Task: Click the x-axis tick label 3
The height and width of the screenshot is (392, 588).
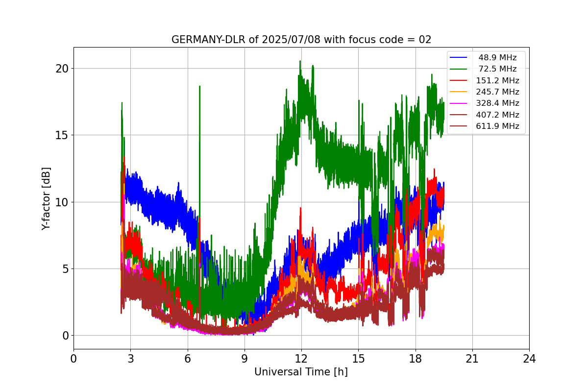Action: click(130, 359)
